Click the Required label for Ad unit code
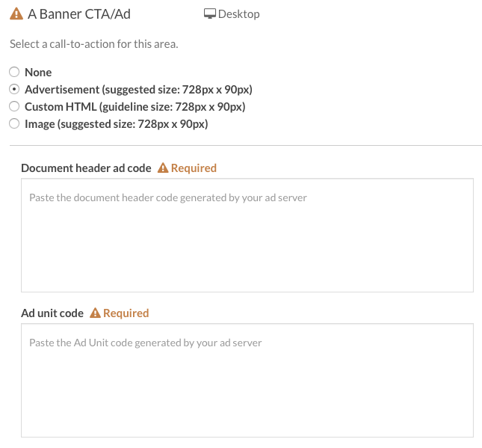Viewport: 482px width, 448px height. point(126,313)
